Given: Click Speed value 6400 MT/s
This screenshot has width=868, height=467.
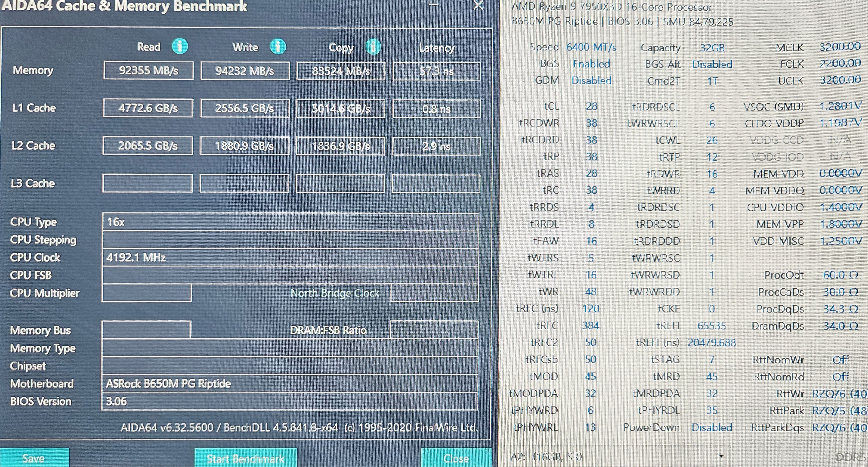Looking at the screenshot, I should coord(591,47).
